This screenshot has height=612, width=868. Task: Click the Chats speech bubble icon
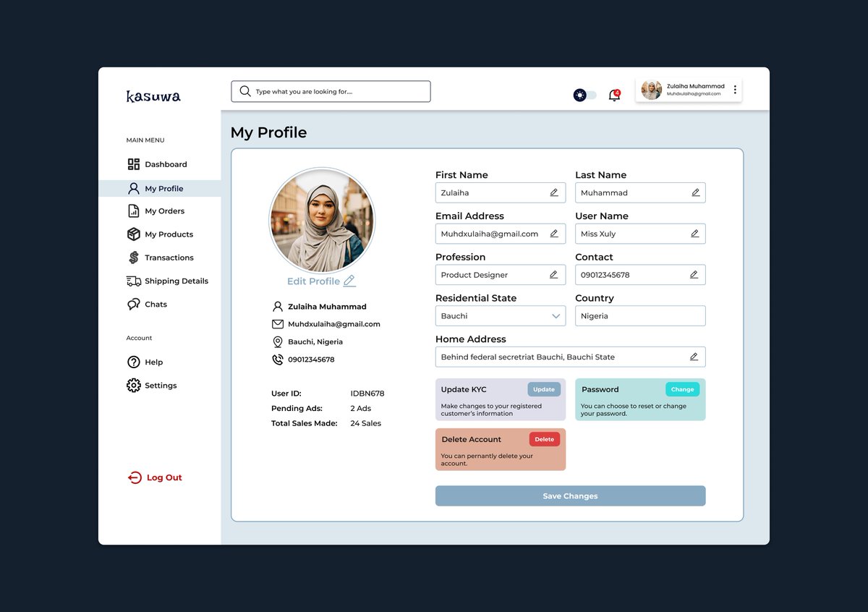click(134, 305)
